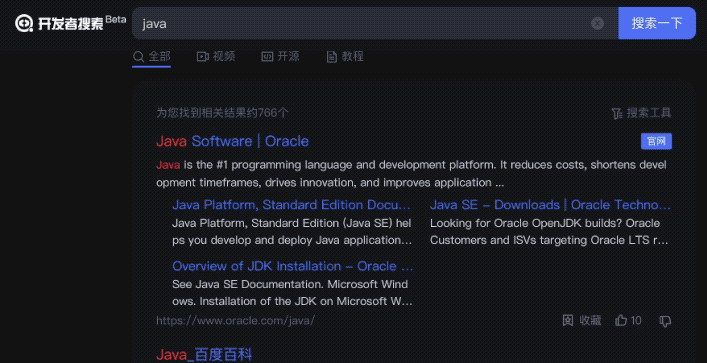Click the 官网 badge
Image resolution: width=707 pixels, height=363 pixels.
pyautogui.click(x=656, y=141)
